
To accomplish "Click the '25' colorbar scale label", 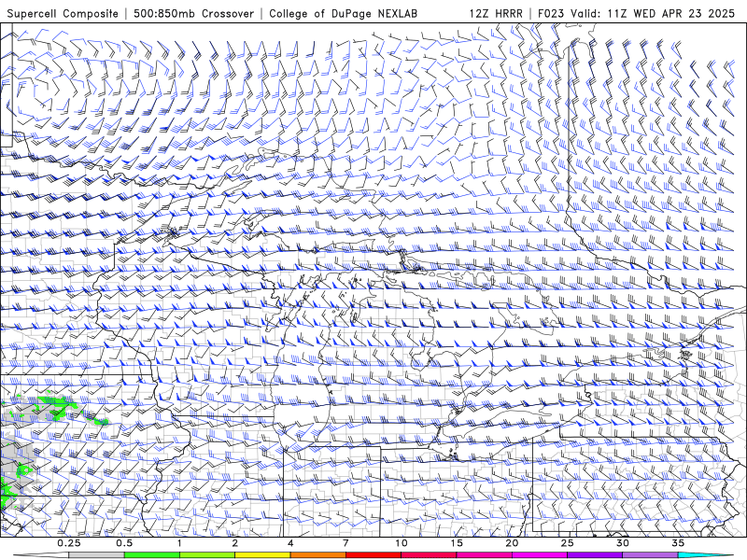I will 567,543.
